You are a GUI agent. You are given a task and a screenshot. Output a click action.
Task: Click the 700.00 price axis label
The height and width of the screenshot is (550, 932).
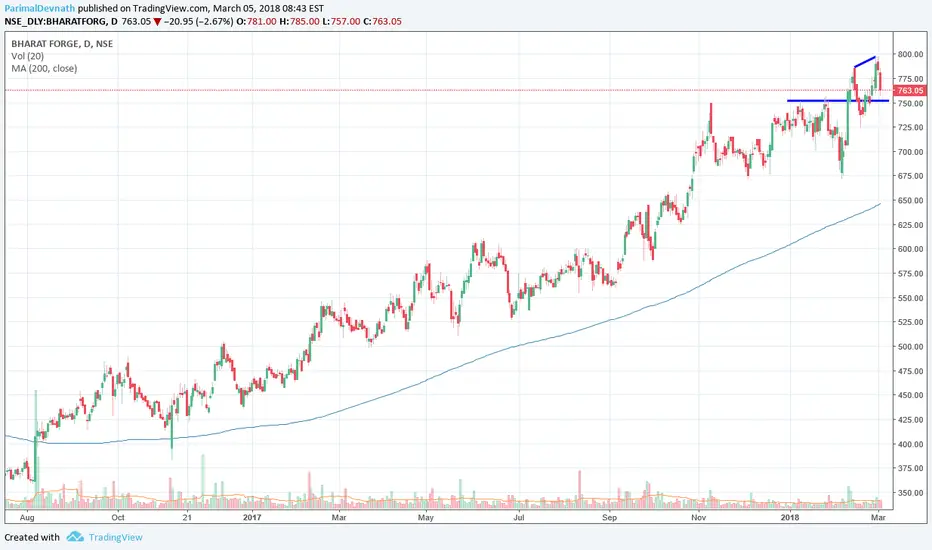910,152
